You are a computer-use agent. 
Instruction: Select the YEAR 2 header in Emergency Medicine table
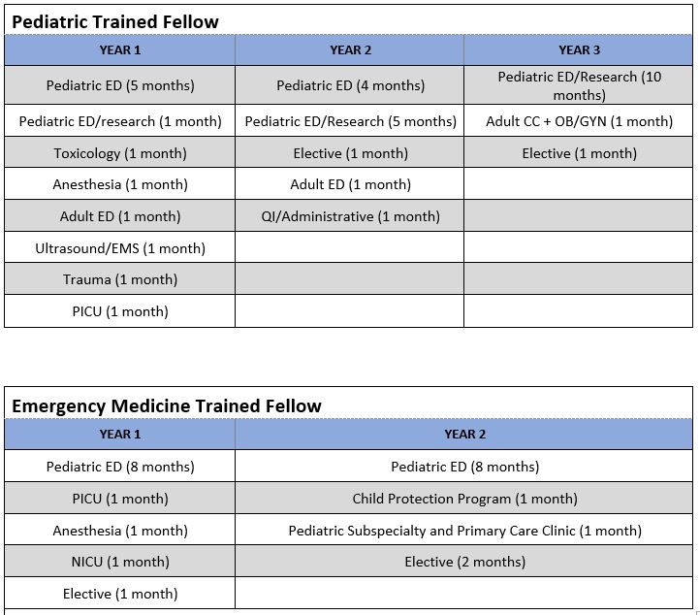[464, 435]
